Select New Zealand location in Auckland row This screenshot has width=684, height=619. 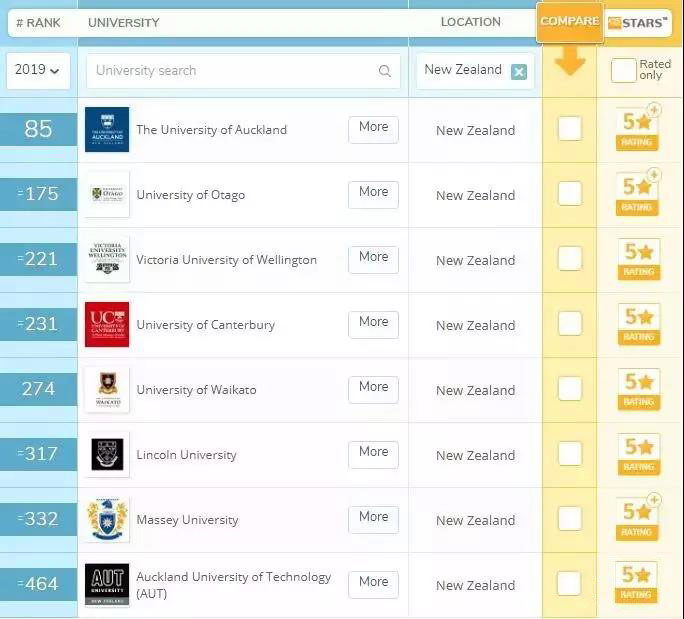tap(475, 130)
